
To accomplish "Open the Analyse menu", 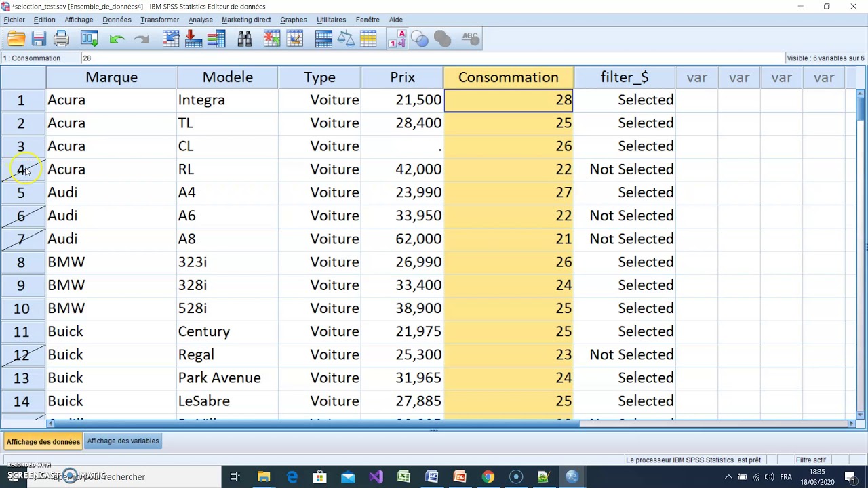I will point(200,20).
